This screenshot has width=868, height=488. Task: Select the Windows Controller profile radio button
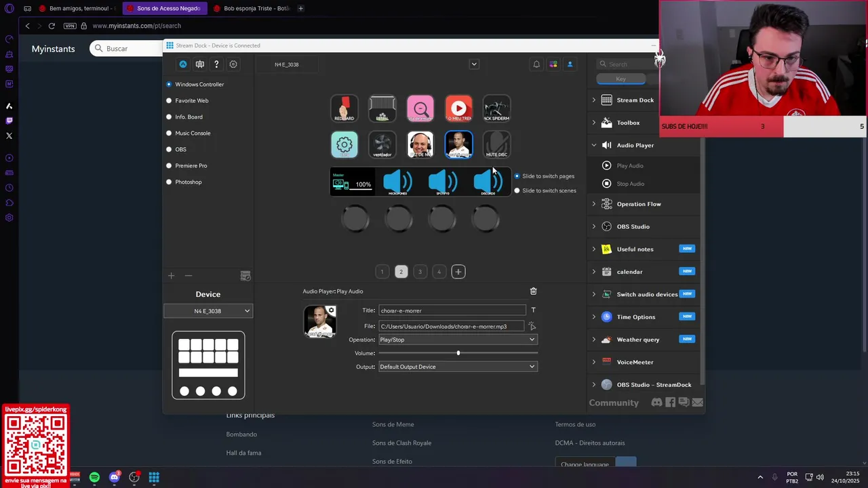[x=169, y=84]
